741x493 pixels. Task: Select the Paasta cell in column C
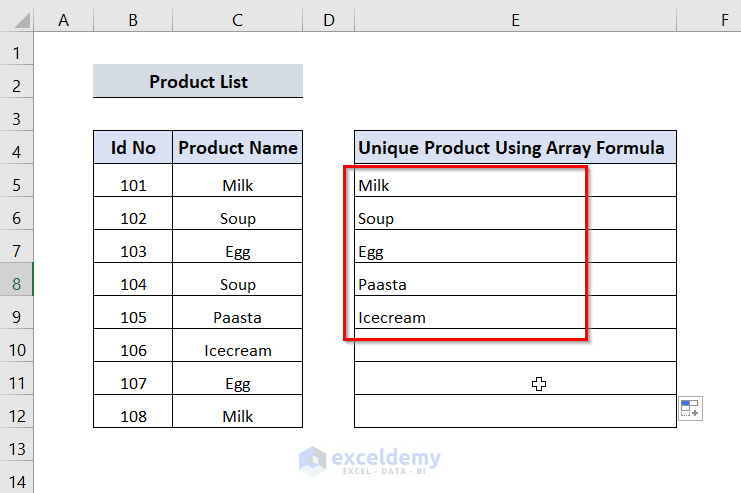coord(237,318)
